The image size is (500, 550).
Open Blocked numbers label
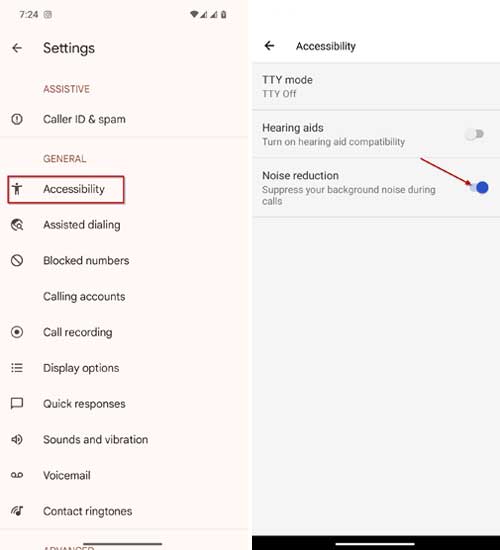point(86,261)
